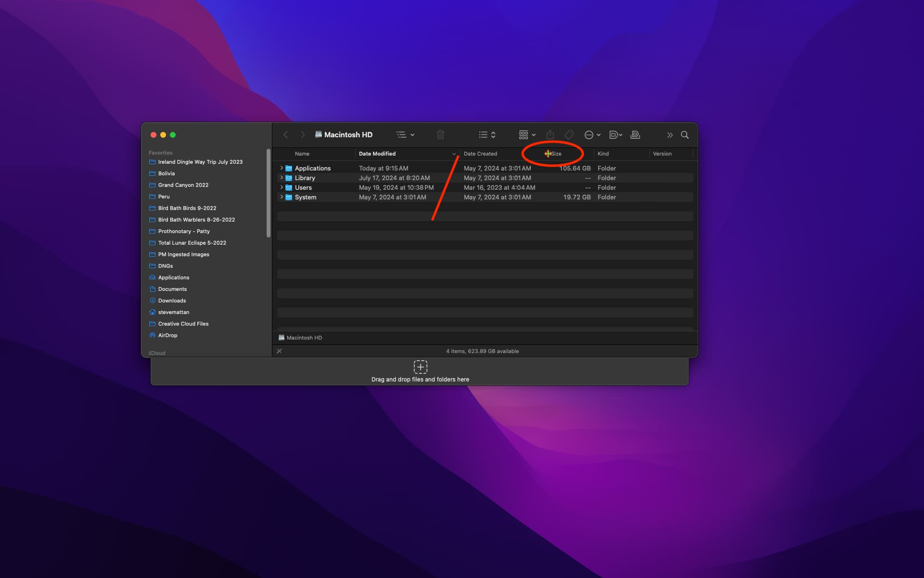Expand the Library folder row
Viewport: 924px width, 578px height.
282,178
